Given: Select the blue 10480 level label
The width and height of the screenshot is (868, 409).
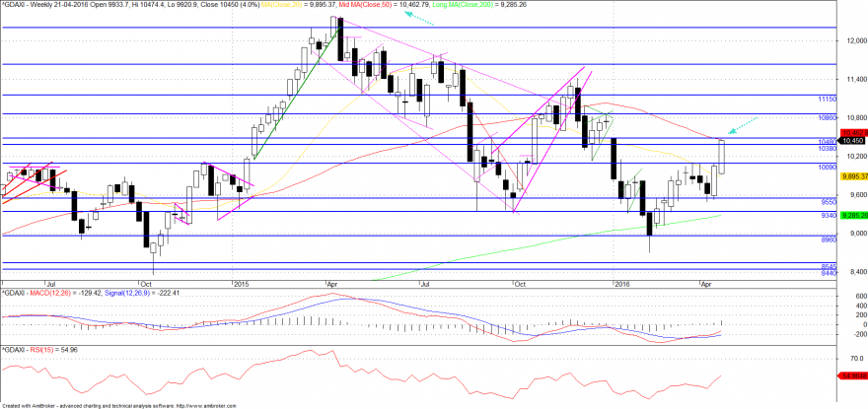Looking at the screenshot, I should tap(827, 142).
